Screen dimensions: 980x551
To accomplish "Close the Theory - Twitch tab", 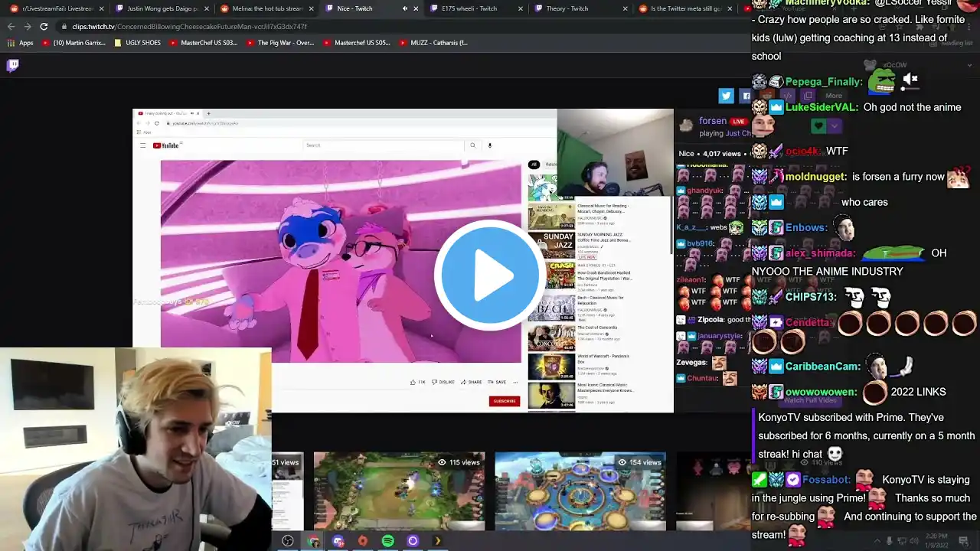I will pyautogui.click(x=626, y=8).
